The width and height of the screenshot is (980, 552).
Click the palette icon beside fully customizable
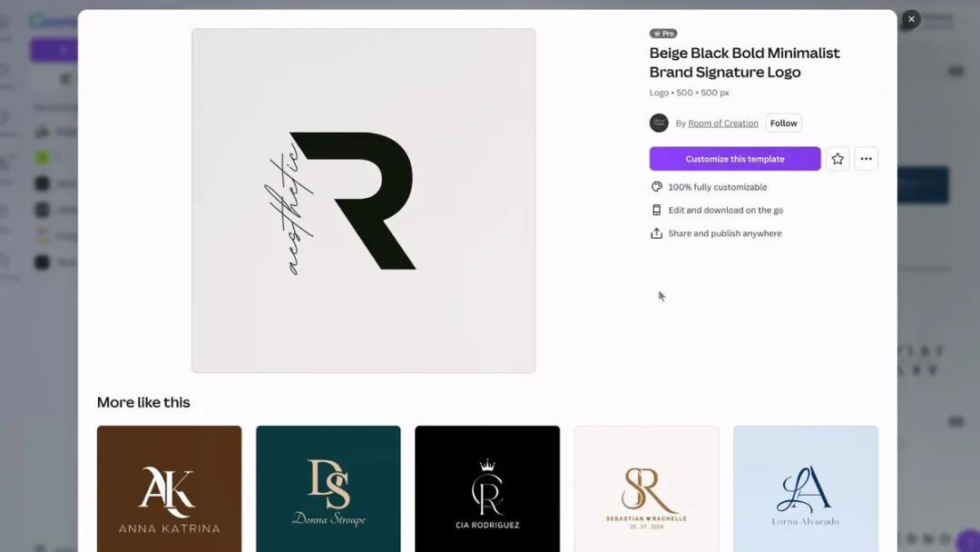click(x=656, y=187)
